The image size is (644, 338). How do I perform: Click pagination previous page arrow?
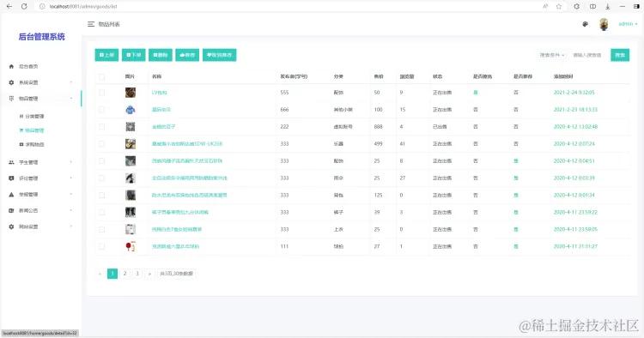(x=100, y=274)
